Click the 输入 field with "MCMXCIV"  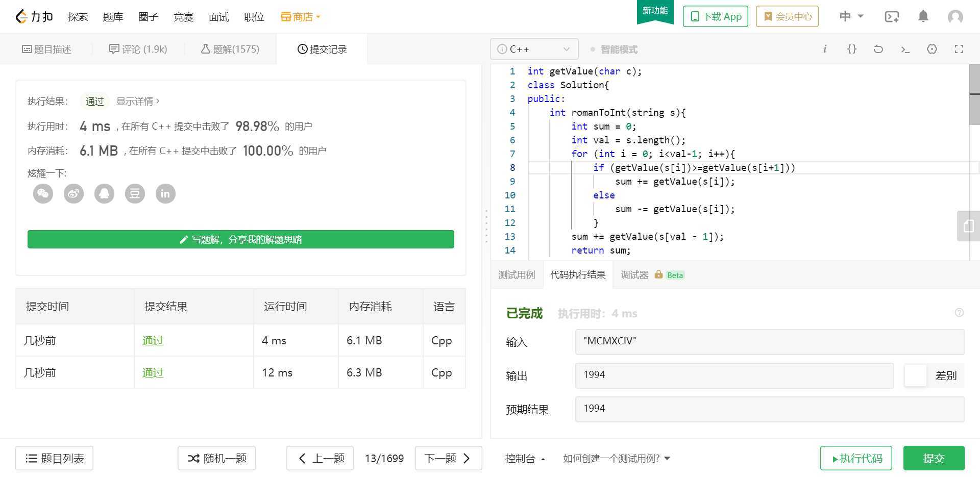pos(769,341)
